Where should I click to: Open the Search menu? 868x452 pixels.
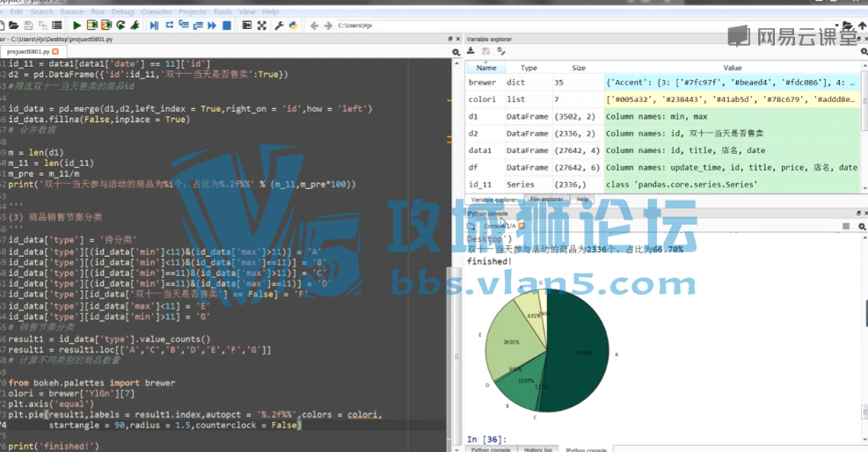pyautogui.click(x=41, y=11)
